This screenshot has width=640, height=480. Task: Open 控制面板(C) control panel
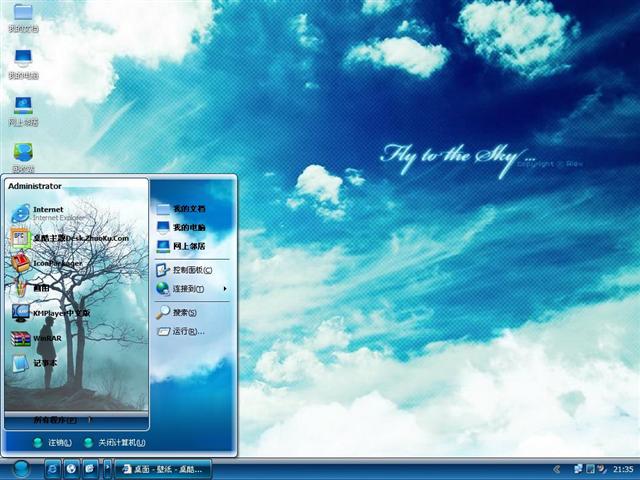pos(184,270)
